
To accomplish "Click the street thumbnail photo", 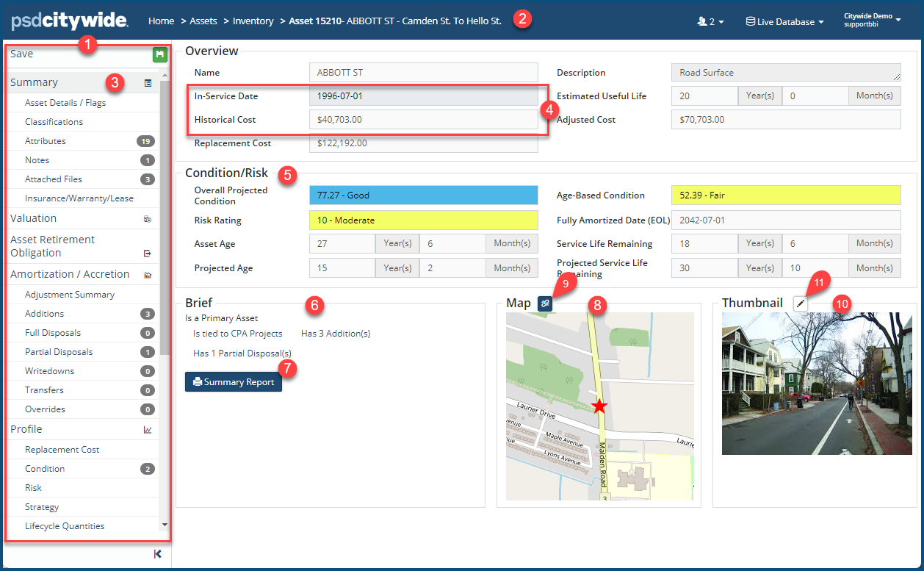I will tap(816, 384).
